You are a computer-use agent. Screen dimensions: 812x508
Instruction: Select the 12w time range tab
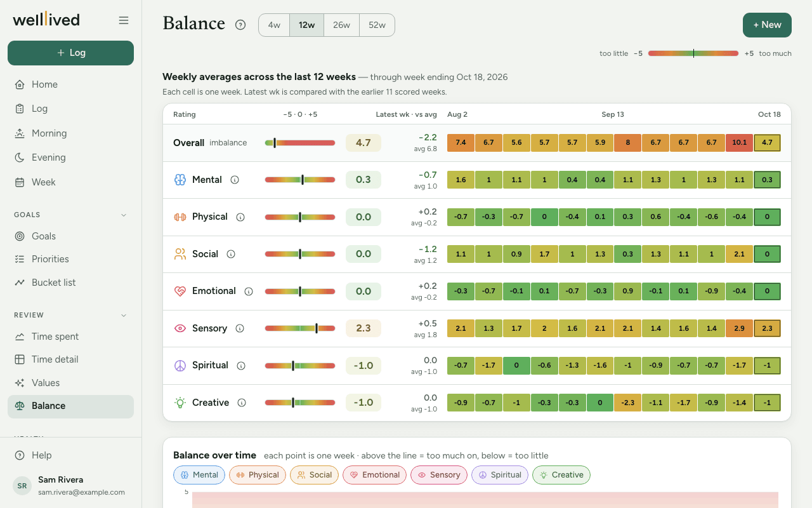coord(307,25)
